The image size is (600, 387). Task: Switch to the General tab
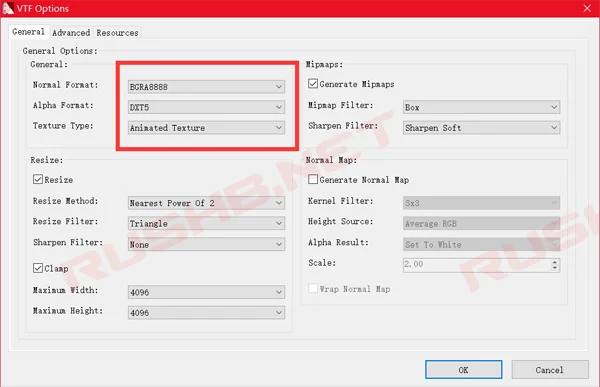[x=28, y=32]
